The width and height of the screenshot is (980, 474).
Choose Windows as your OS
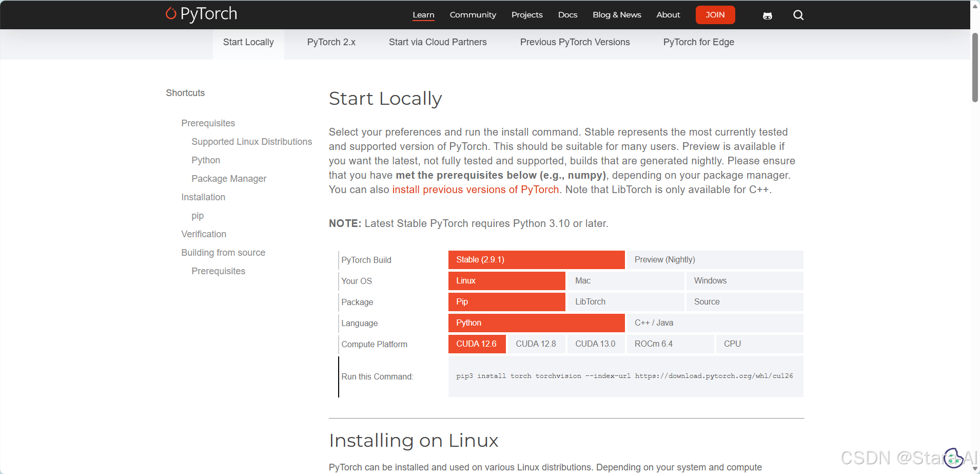(x=744, y=281)
